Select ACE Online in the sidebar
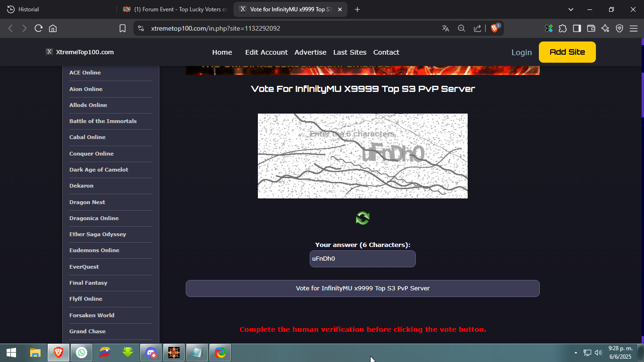Viewport: 644px width, 362px height. pos(85,73)
